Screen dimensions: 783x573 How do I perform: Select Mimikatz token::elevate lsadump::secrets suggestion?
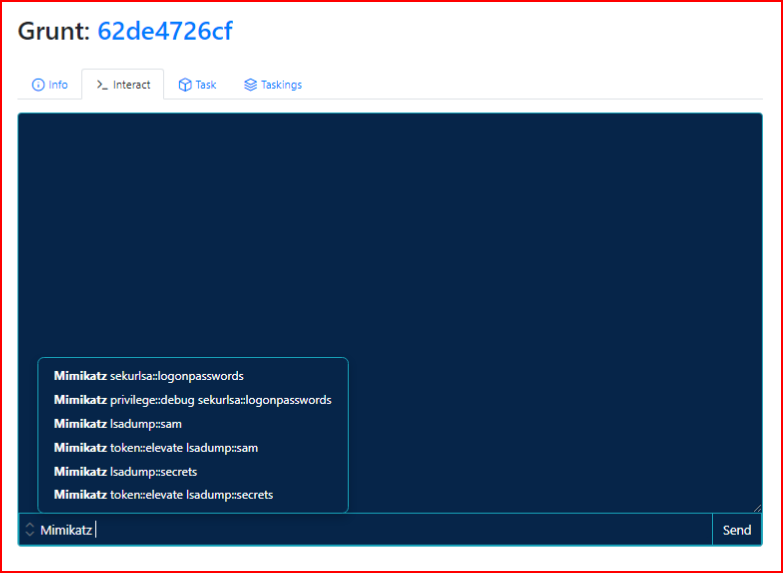[193, 495]
